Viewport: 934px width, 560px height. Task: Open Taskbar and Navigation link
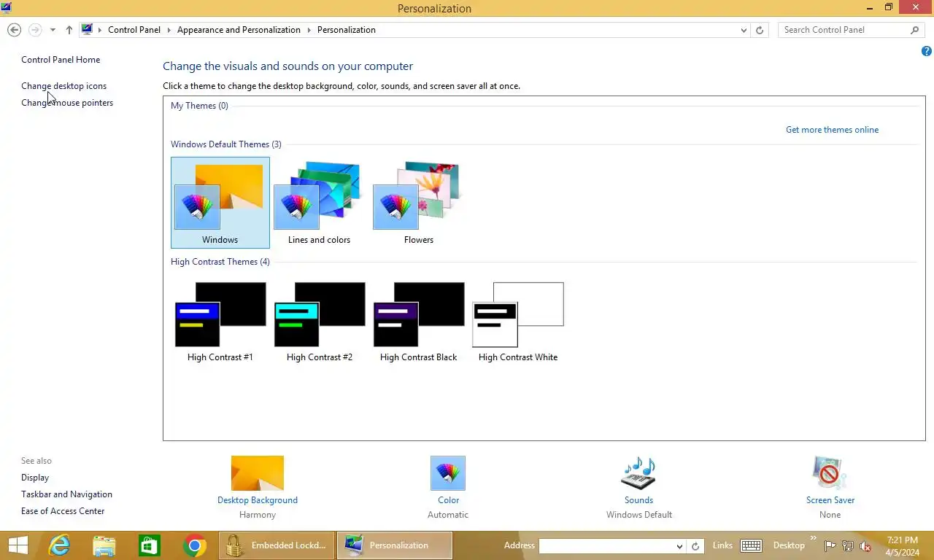(66, 494)
